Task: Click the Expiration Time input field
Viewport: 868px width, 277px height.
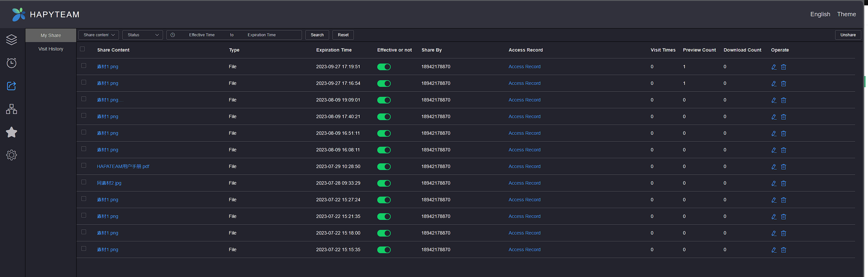Action: click(x=262, y=35)
